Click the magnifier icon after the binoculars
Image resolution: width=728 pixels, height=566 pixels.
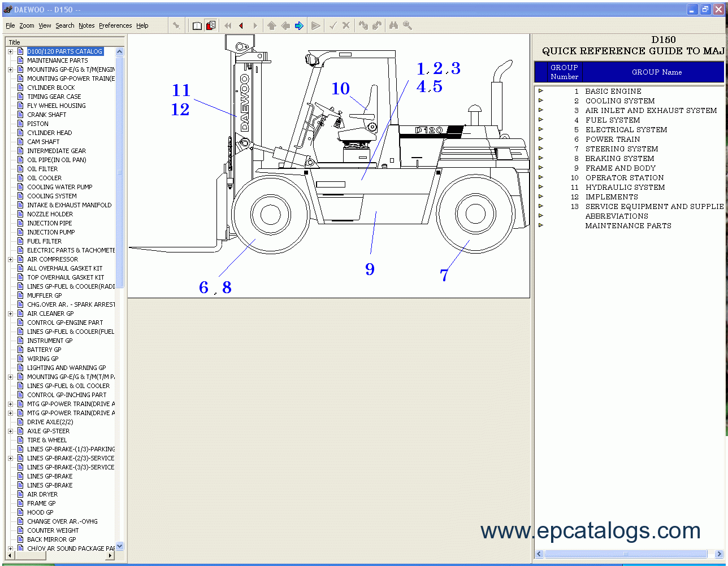[x=407, y=25]
